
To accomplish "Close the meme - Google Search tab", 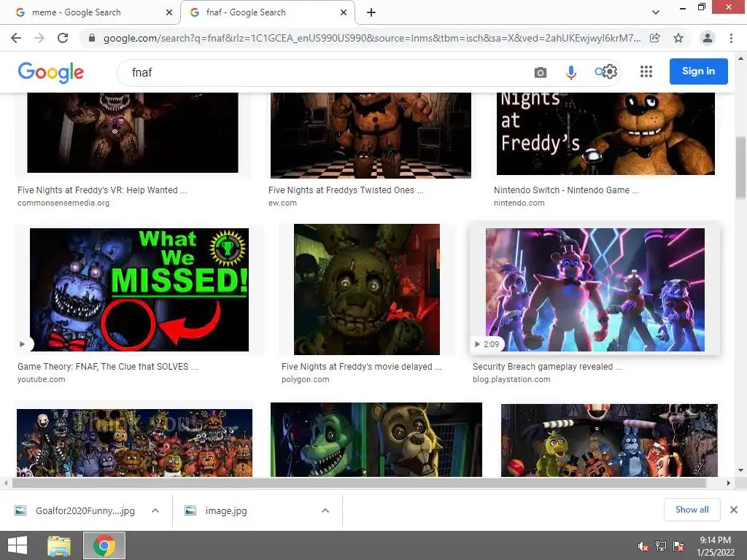I will coord(169,12).
